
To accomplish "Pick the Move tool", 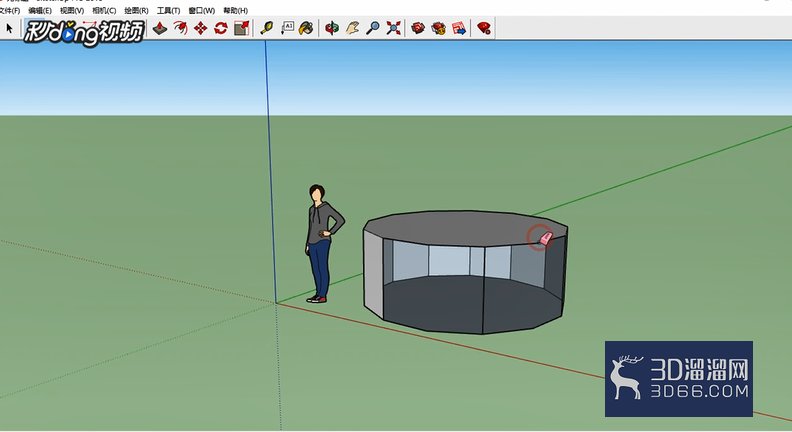I will pyautogui.click(x=201, y=28).
